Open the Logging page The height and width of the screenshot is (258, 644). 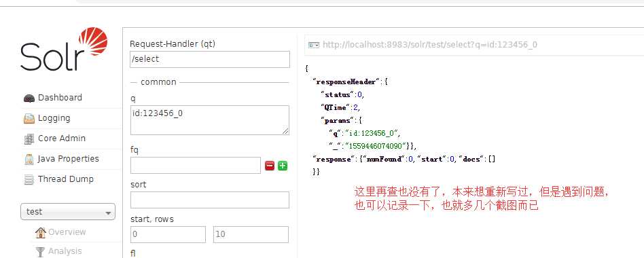(54, 118)
